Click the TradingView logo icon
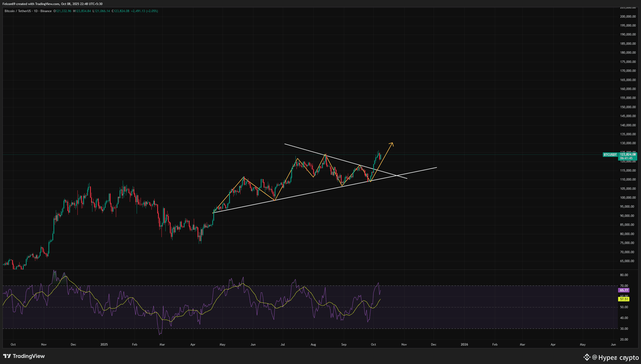Viewport: 641px width, 364px height. click(7, 356)
